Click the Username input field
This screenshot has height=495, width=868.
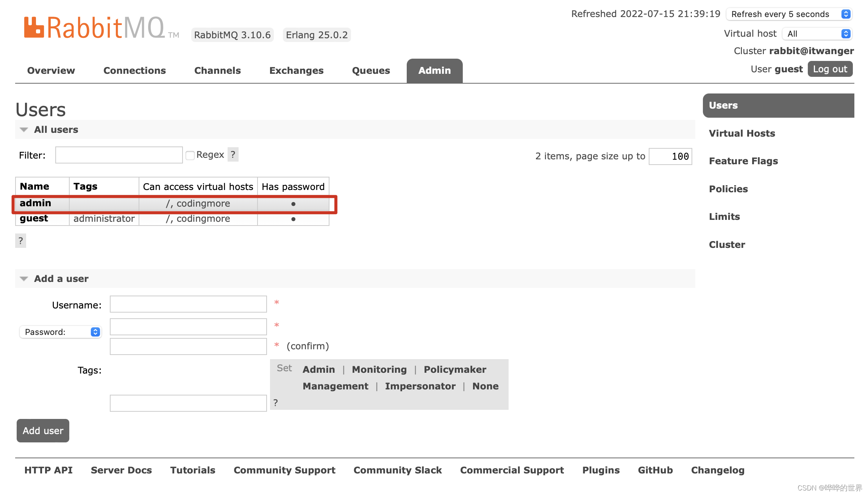188,304
